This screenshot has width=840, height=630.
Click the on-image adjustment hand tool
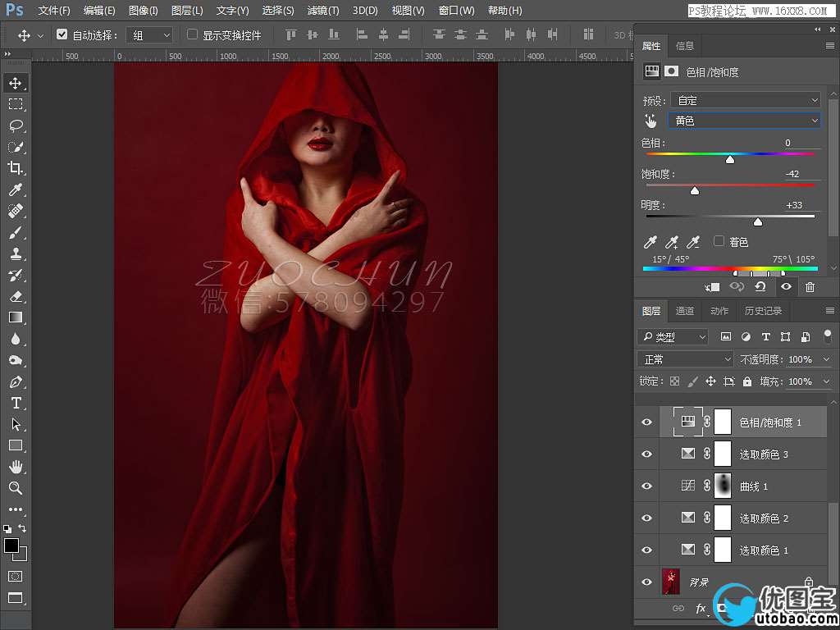651,121
